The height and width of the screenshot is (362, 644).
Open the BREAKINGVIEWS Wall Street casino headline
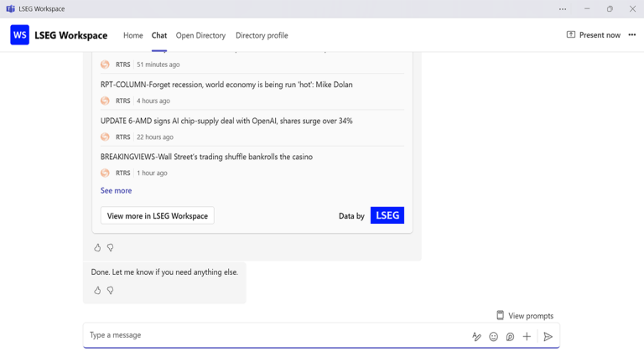click(x=206, y=157)
